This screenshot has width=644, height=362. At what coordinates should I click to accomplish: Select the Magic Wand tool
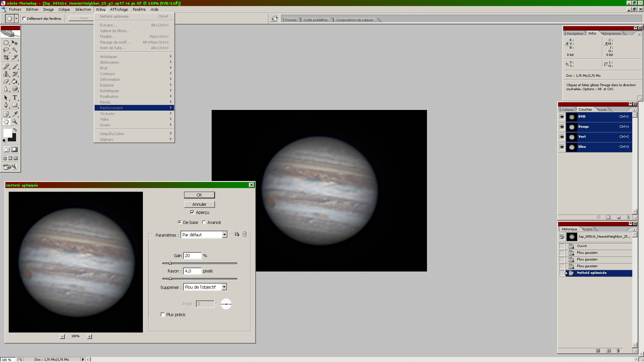(x=15, y=50)
